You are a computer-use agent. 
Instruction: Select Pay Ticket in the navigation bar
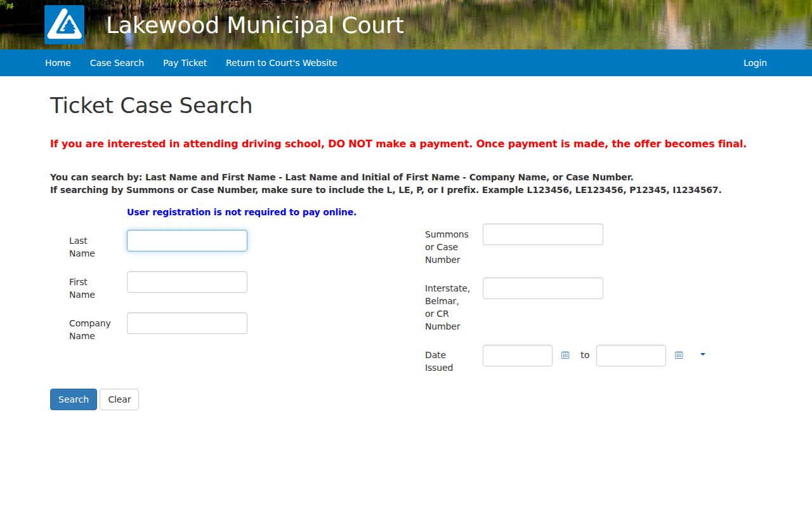point(185,63)
